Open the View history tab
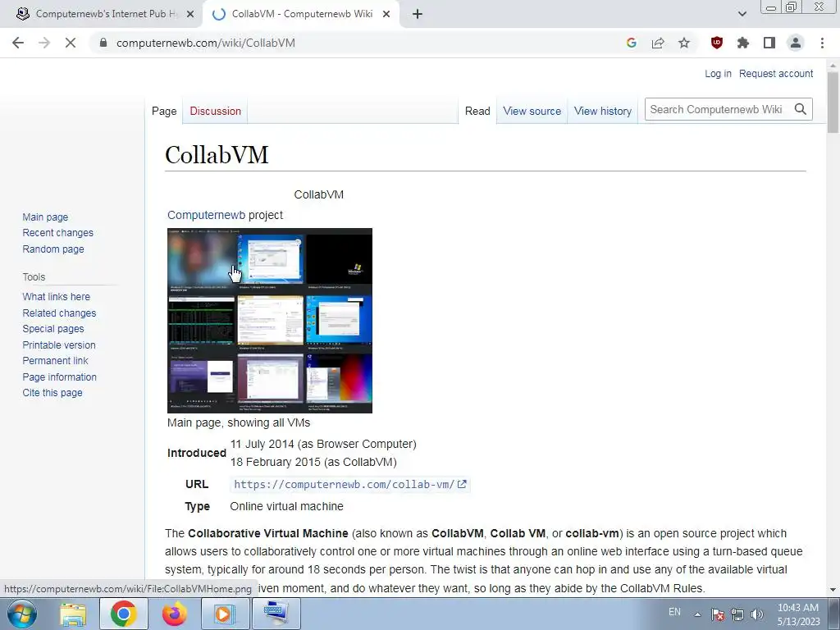Viewport: 840px width, 630px height. 603,111
